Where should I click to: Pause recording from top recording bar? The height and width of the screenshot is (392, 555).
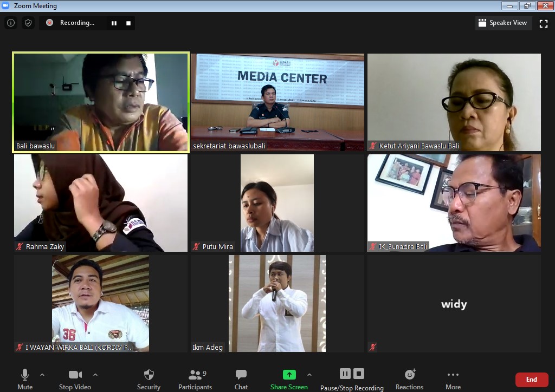(114, 23)
